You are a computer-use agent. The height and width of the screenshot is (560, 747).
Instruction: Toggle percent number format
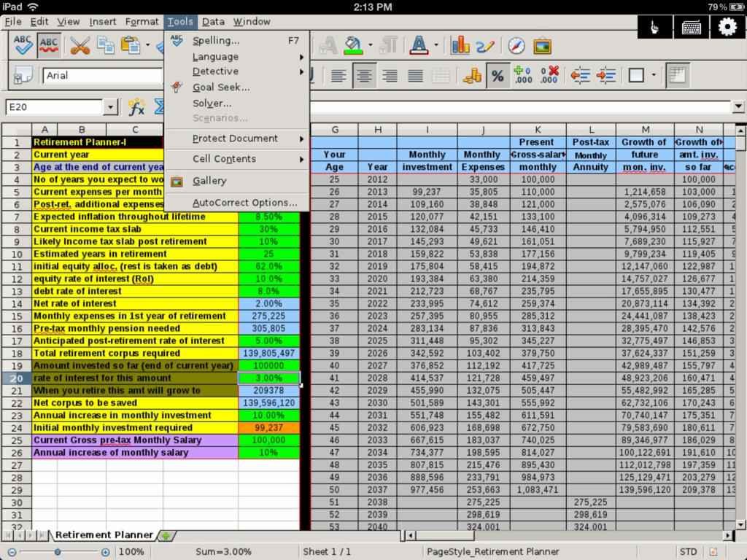point(498,74)
